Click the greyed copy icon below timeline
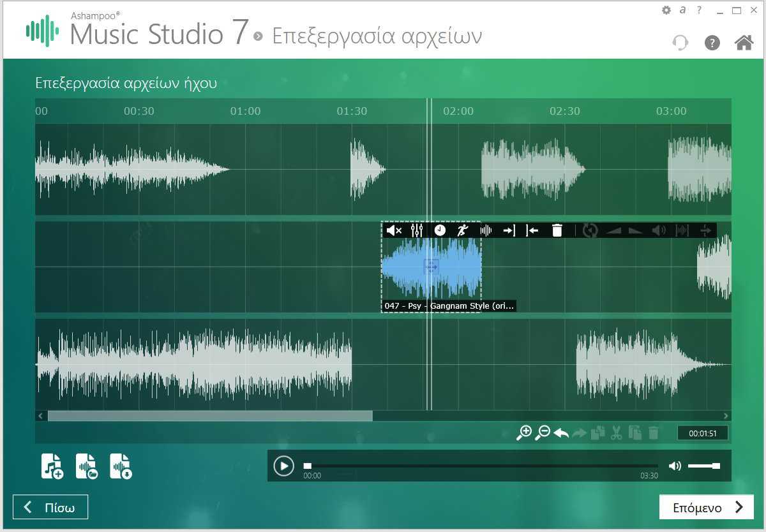The height and width of the screenshot is (532, 766). [597, 433]
